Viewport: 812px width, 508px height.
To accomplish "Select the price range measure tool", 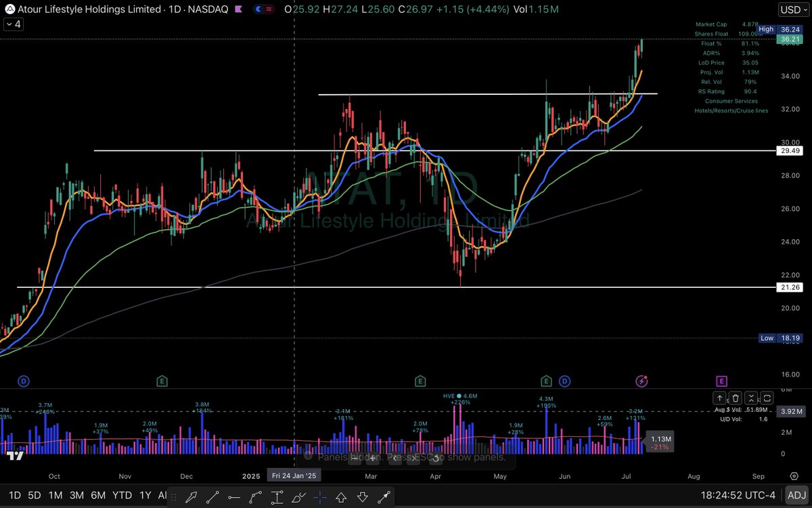I will click(277, 496).
